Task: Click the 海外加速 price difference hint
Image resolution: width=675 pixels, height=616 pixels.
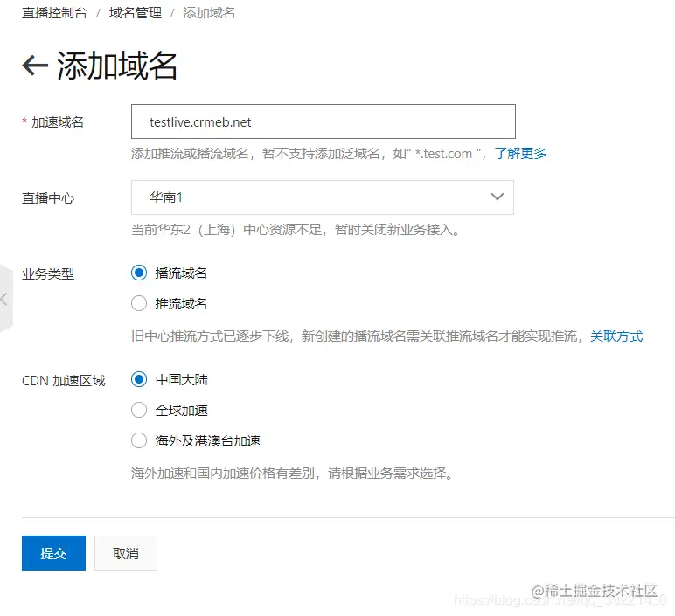Action: coord(292,474)
